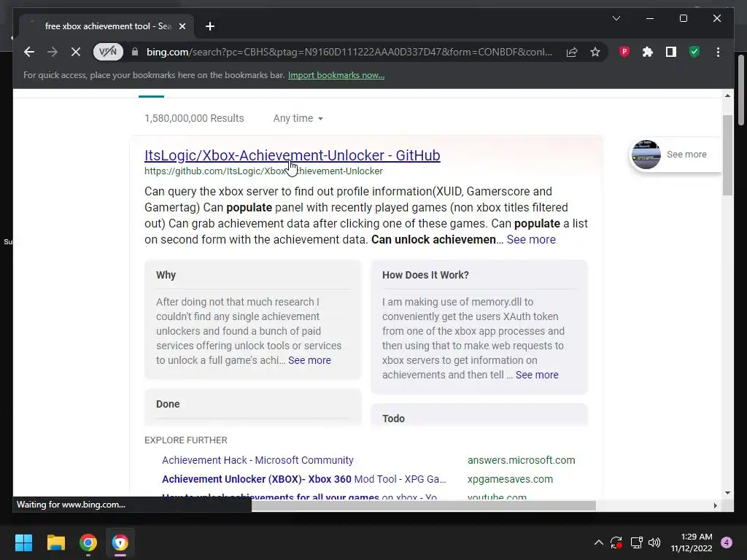Open File Explorer from taskbar

pos(55,542)
